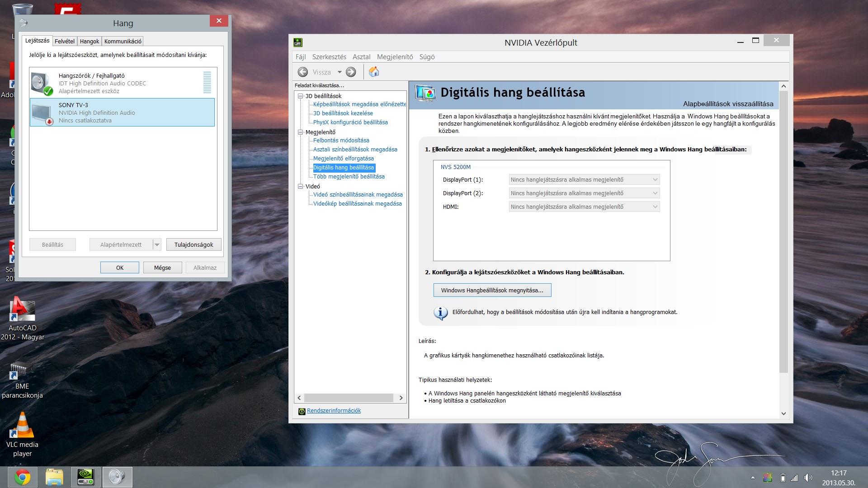
Task: Open VLC media player desktop shortcut
Action: click(22, 435)
